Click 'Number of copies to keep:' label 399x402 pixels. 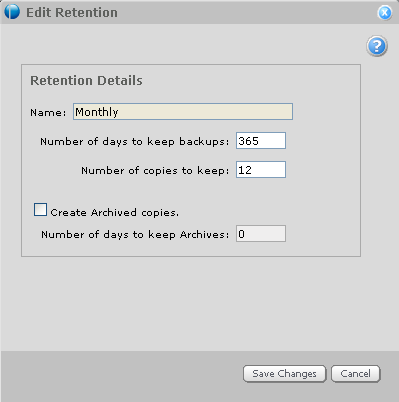pyautogui.click(x=155, y=171)
